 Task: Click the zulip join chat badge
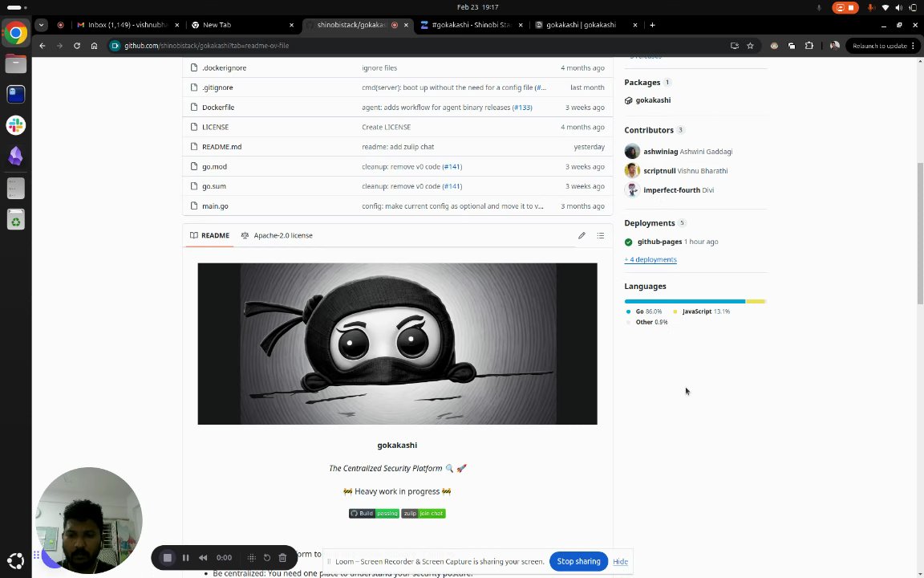click(423, 514)
